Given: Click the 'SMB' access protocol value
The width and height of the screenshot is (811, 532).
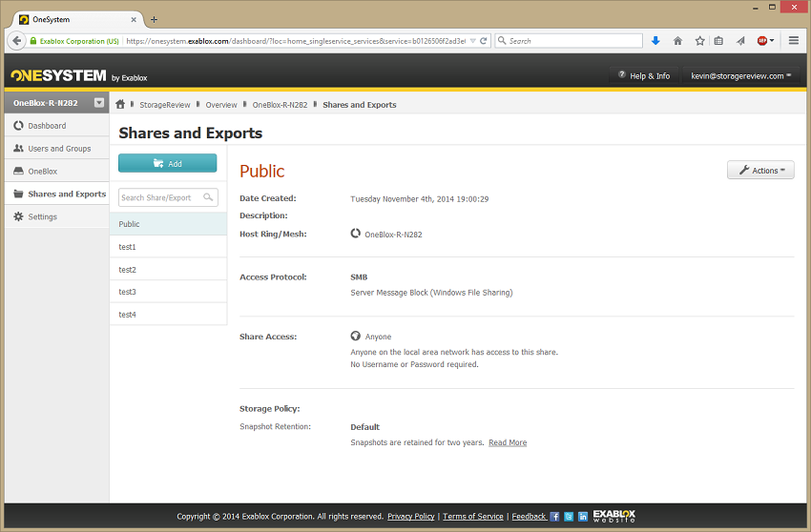Looking at the screenshot, I should [x=359, y=277].
